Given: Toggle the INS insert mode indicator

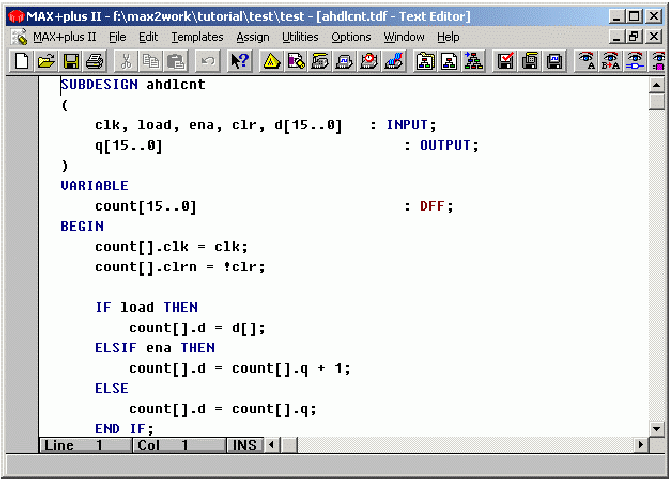Looking at the screenshot, I should [244, 445].
